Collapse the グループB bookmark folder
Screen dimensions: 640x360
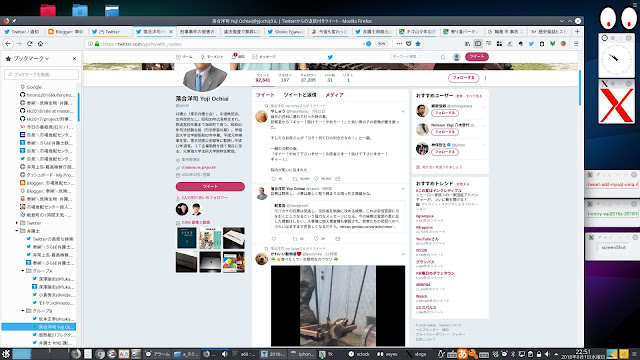pyautogui.click(x=23, y=311)
